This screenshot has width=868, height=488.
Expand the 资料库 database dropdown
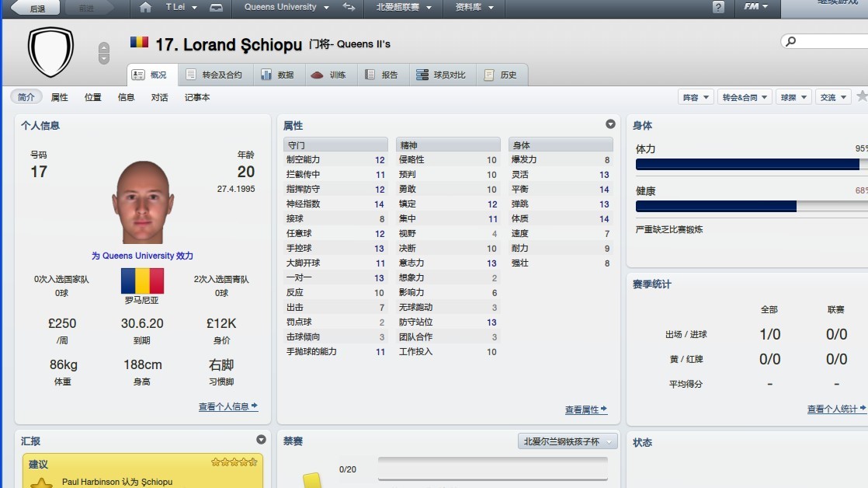[x=474, y=7]
